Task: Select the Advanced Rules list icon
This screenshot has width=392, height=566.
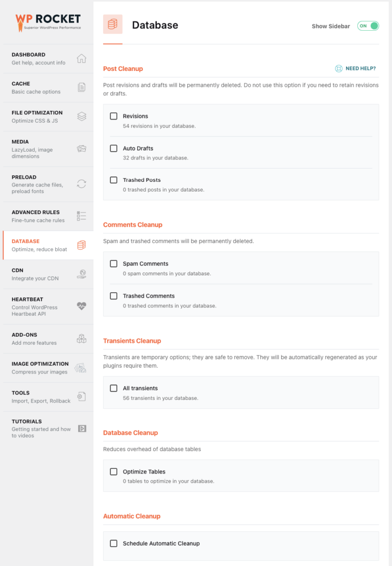Action: (x=82, y=216)
